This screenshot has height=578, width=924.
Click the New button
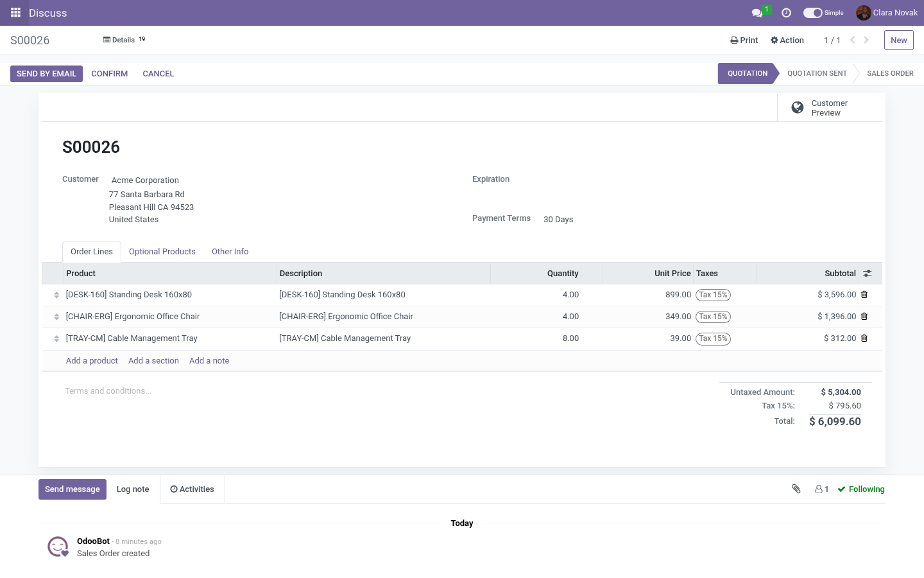(899, 40)
